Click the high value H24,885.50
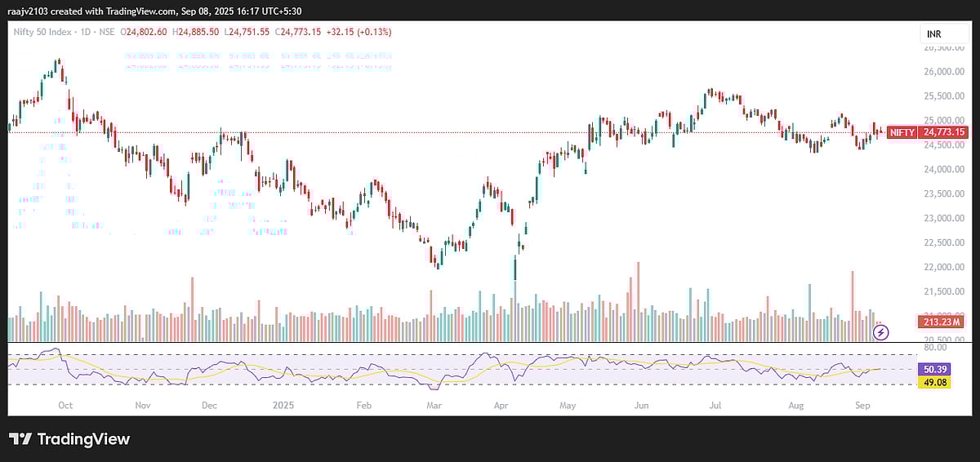 coord(195,32)
